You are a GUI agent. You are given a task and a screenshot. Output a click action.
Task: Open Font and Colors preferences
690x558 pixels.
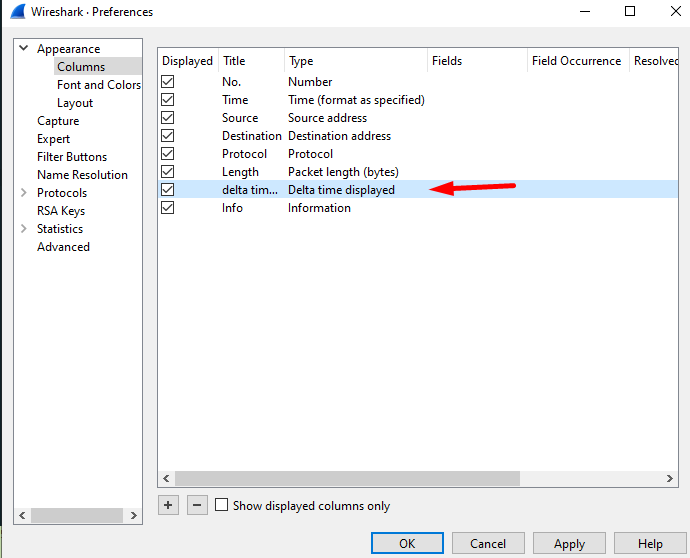pos(98,85)
